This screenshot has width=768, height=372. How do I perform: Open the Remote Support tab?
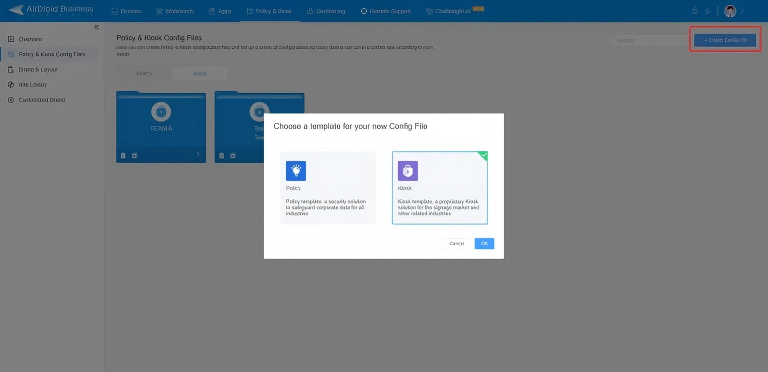coord(386,11)
